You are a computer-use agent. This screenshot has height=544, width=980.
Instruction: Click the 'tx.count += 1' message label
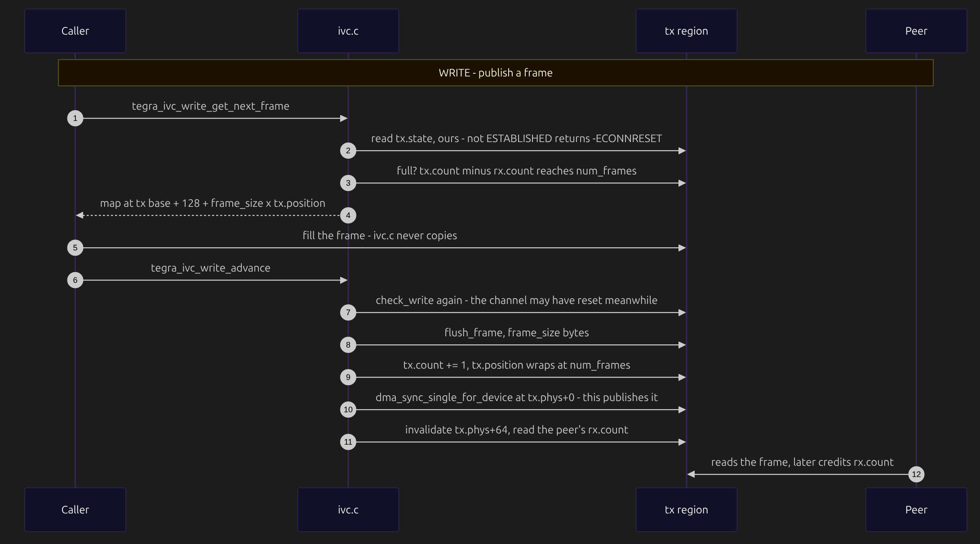coord(517,365)
